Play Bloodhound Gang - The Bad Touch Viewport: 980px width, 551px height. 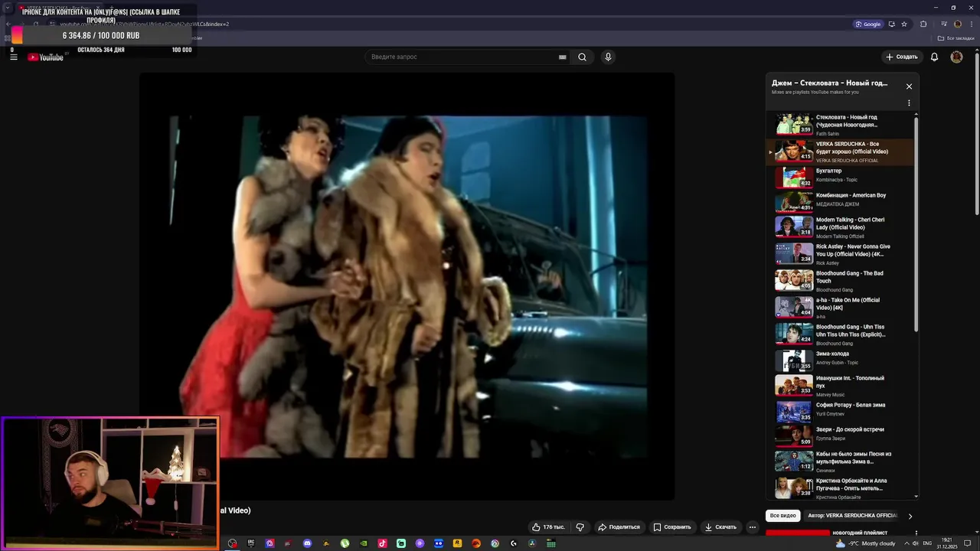tap(840, 281)
